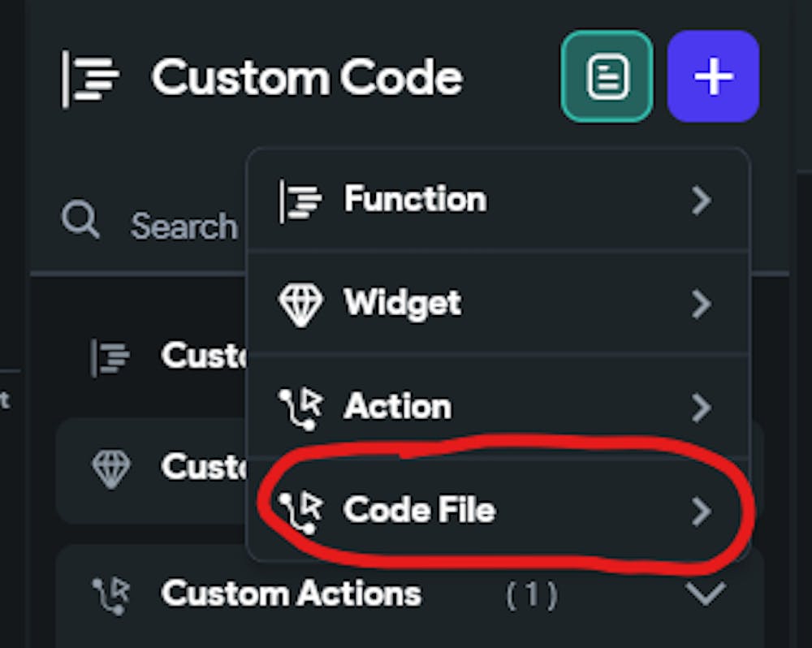Open the code file document icon
Image resolution: width=812 pixels, height=648 pixels.
tap(607, 75)
